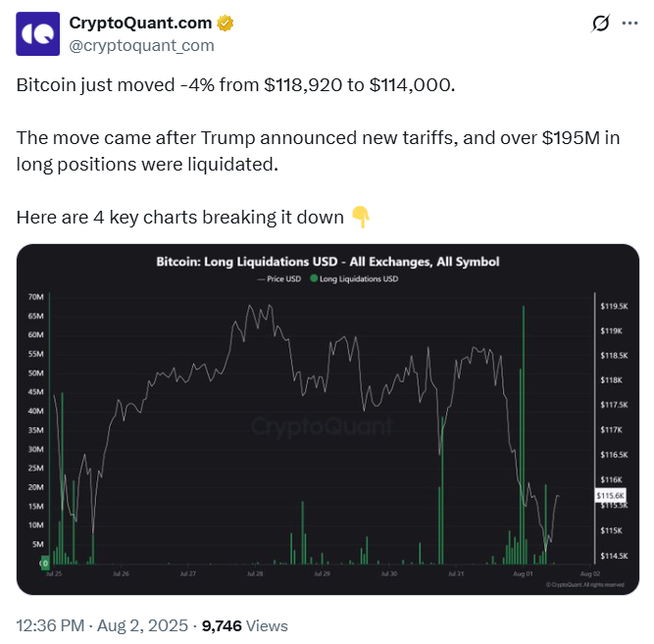Screen dimensions: 654x644
Task: Click the 9,746 Views count
Action: [245, 625]
